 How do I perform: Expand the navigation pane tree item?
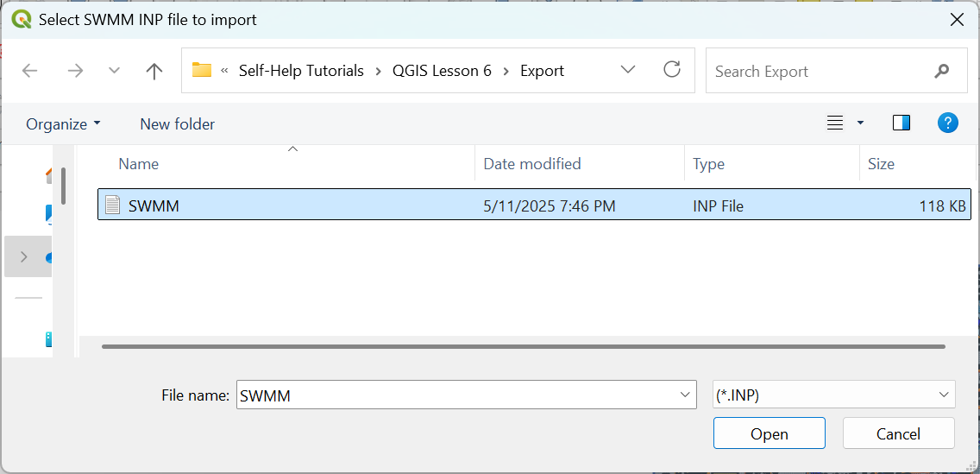pos(23,256)
